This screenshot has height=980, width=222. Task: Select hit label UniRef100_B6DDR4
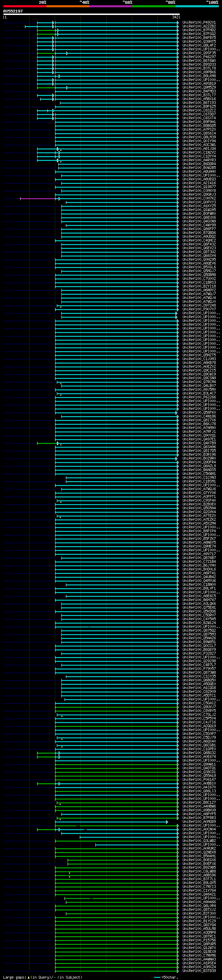tap(199, 164)
